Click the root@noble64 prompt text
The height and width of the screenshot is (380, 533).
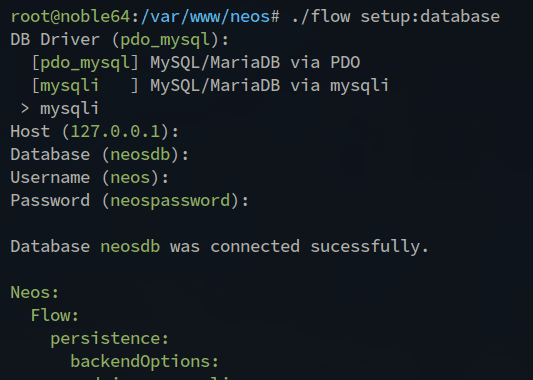pyautogui.click(x=71, y=17)
